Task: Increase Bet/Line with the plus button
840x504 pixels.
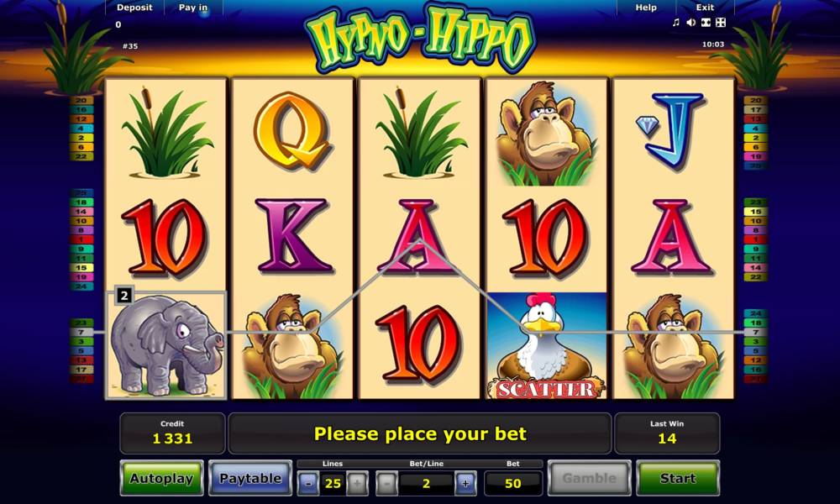Action: point(465,484)
